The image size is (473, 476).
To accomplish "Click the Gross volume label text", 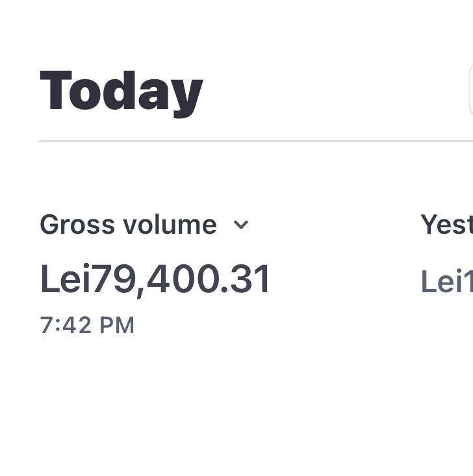I will click(128, 225).
